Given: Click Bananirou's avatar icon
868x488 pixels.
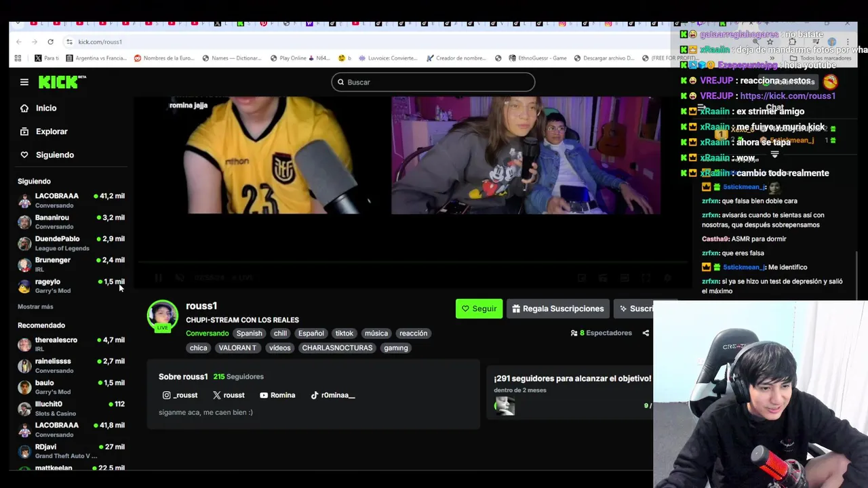Looking at the screenshot, I should click(x=24, y=222).
